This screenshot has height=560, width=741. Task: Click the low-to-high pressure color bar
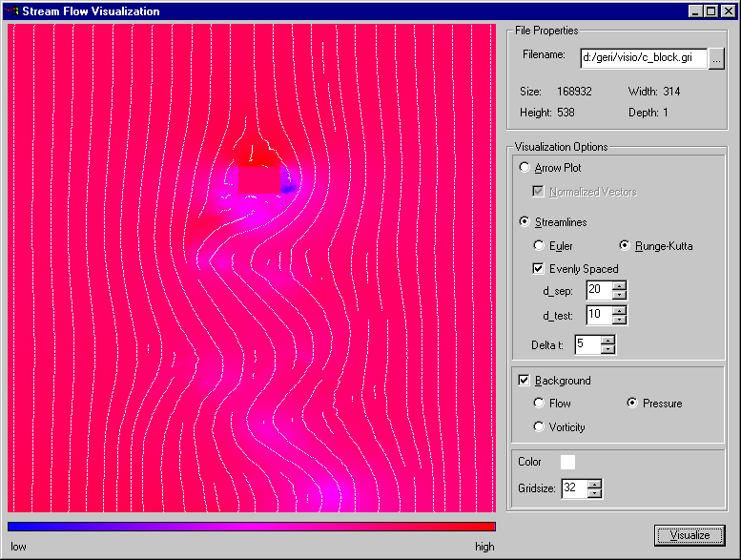click(251, 526)
